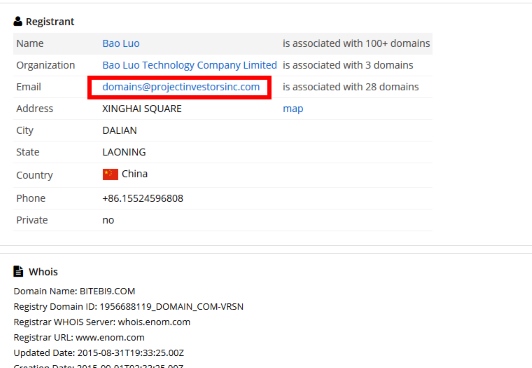Click the Address row label
Screen dimensions: 532x368
click(35, 109)
